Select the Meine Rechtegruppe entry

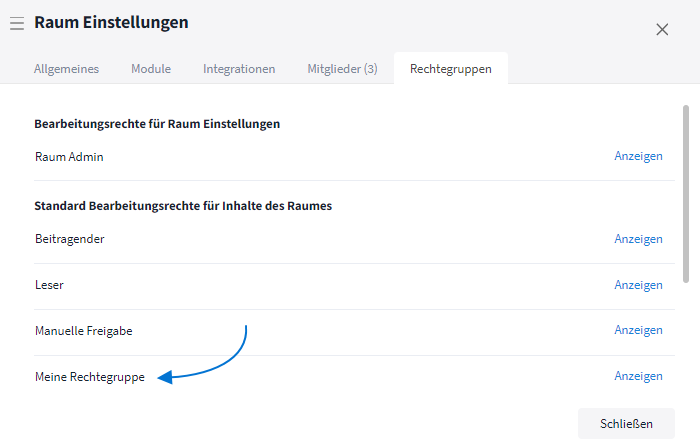[90, 377]
